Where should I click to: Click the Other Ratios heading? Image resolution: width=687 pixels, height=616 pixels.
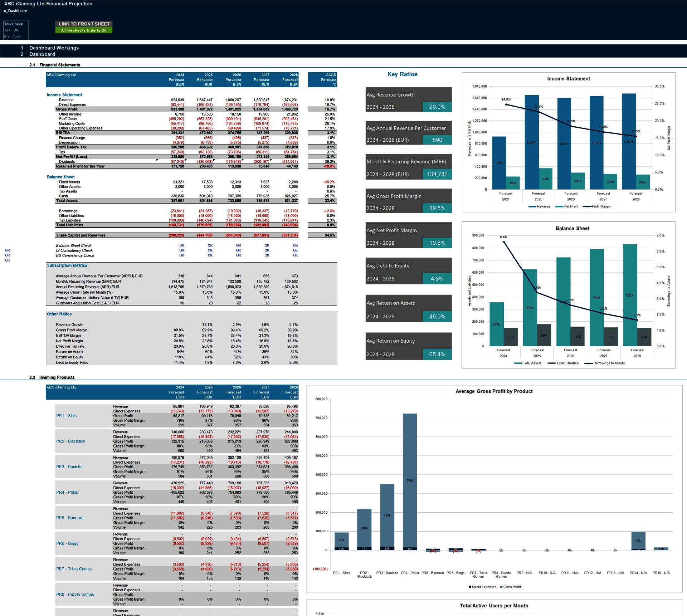[x=59, y=314]
